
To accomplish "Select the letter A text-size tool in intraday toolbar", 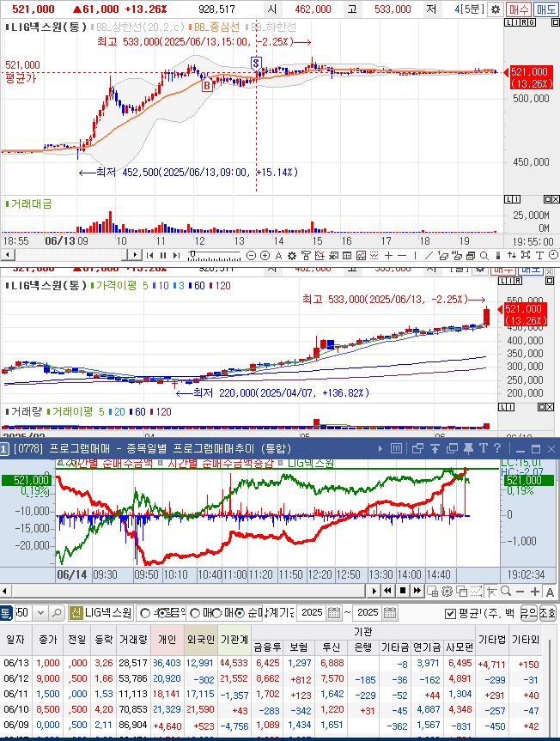I will point(278,256).
